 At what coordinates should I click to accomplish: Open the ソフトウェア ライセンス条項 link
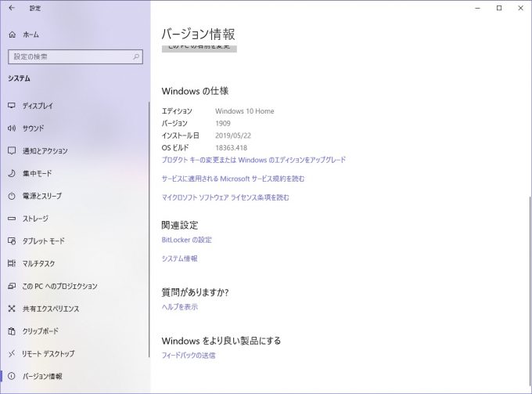(x=225, y=197)
